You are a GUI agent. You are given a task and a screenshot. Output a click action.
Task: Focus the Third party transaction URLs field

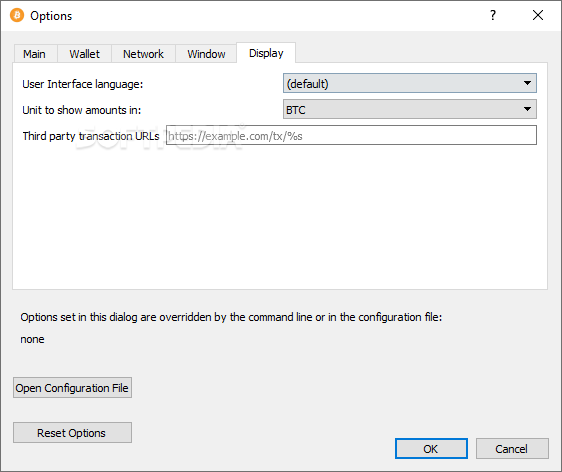click(351, 135)
